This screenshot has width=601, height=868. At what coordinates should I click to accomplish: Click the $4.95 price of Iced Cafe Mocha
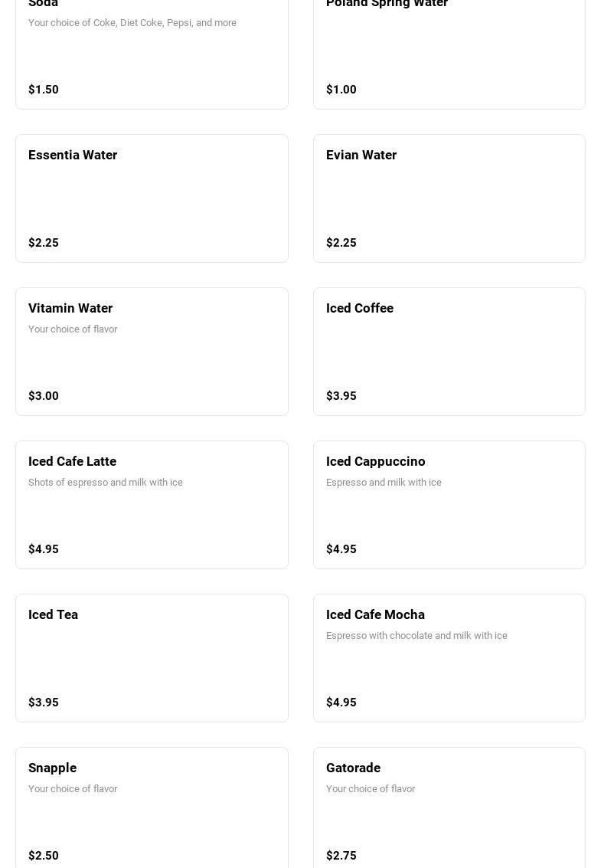(341, 703)
